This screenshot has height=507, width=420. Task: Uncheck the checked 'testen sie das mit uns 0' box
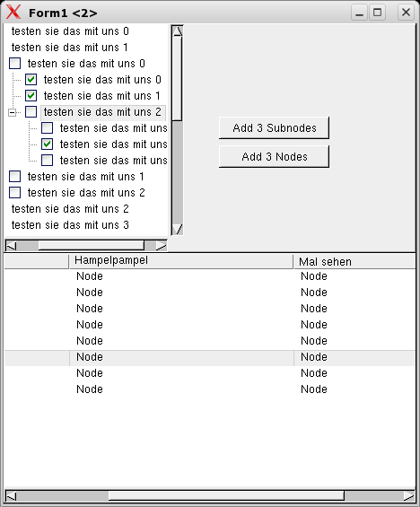(31, 80)
